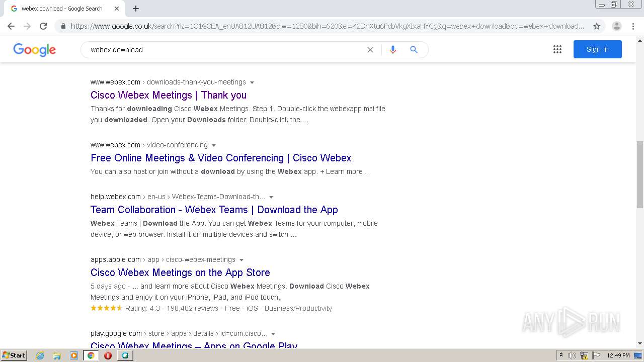
Task: Go back to previous page
Action: 11,26
